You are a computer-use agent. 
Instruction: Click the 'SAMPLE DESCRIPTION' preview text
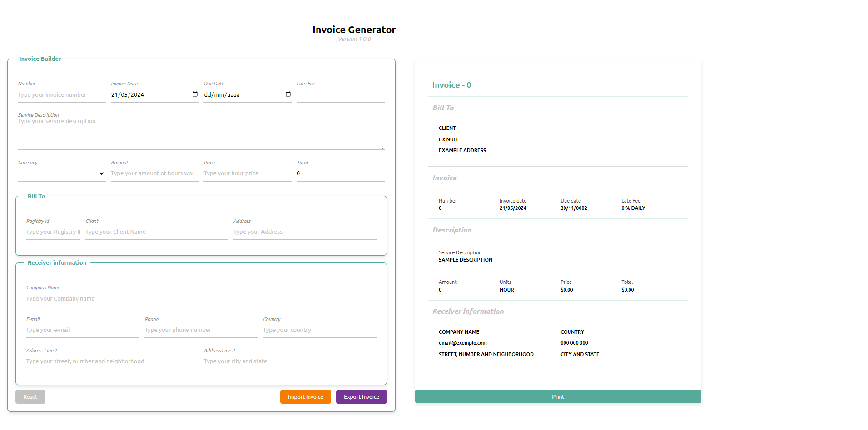[x=466, y=260]
